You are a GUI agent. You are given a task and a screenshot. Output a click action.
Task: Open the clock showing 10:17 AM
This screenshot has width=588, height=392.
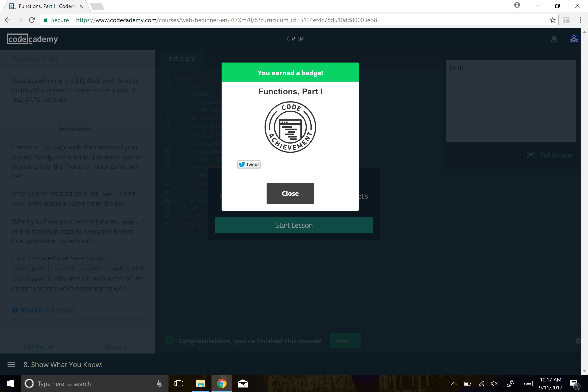point(551,383)
